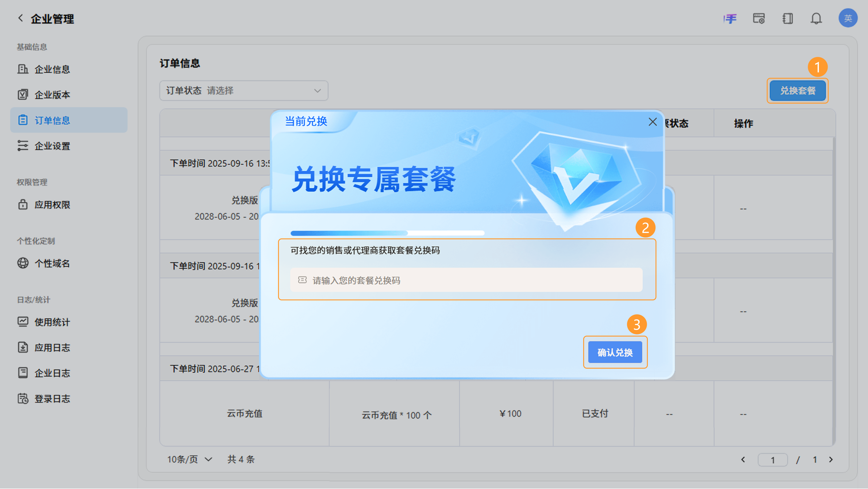Click the 可找您的销售或代理商获取套餐兑换码 hint text
Screen dimensions: 868x489
[365, 250]
